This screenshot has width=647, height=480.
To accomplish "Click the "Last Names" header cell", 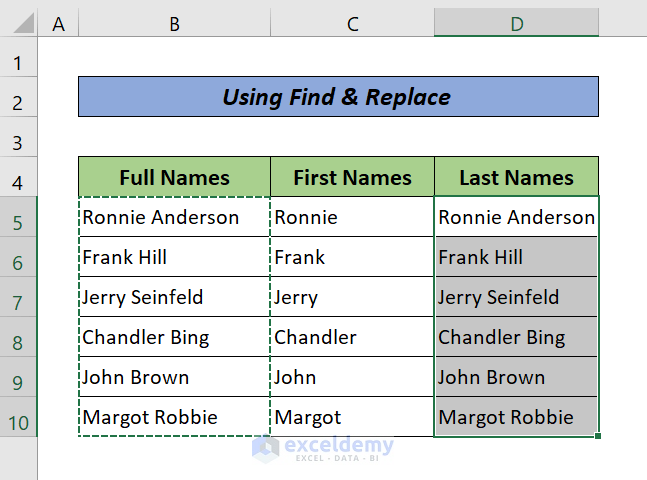I will (516, 178).
